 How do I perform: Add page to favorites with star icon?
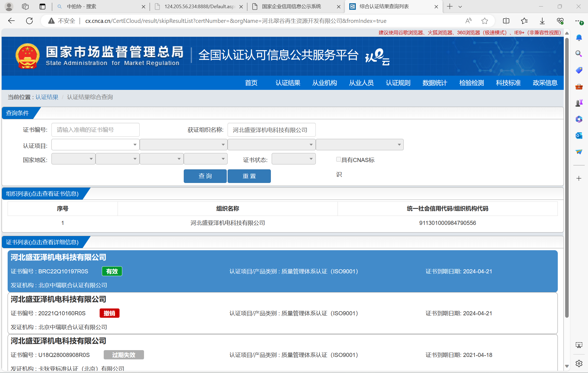tap(485, 21)
